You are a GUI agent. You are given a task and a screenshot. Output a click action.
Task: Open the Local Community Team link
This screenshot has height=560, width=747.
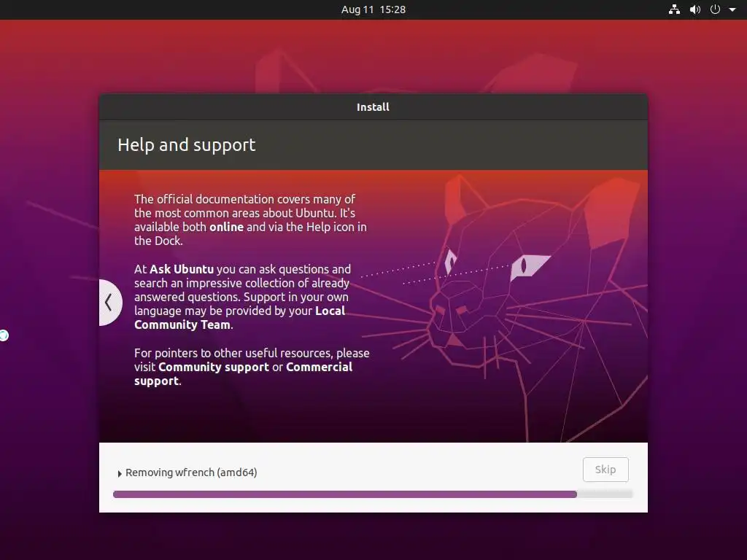pyautogui.click(x=239, y=318)
